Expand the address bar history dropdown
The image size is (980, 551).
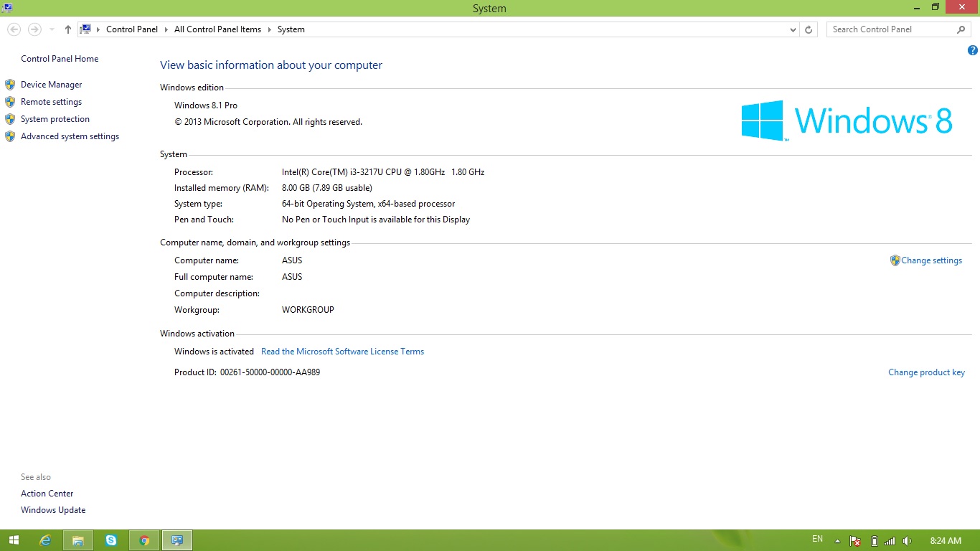(793, 29)
